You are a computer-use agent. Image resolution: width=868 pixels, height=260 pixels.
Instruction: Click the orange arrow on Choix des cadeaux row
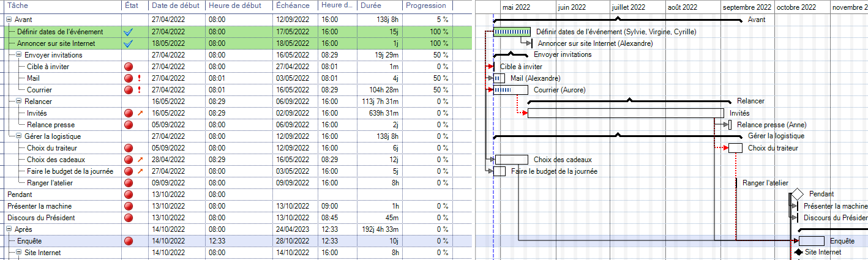pos(140,160)
